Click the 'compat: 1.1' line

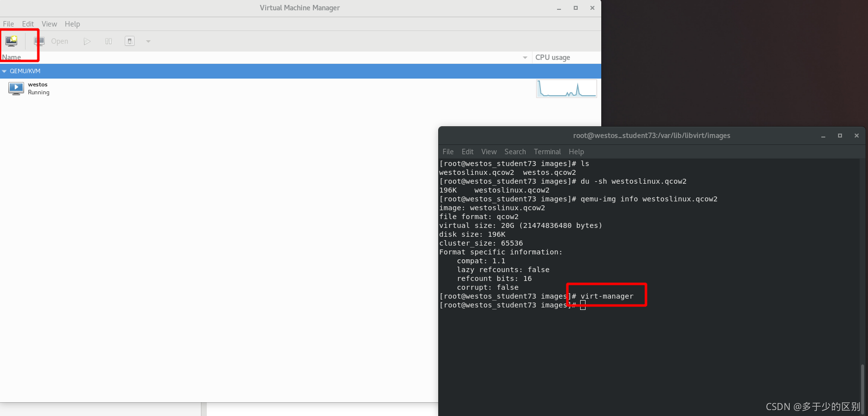(481, 261)
